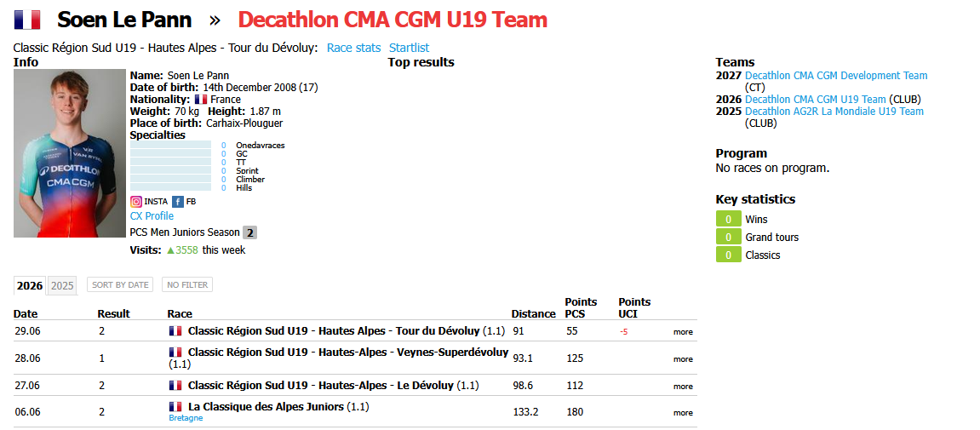This screenshot has height=430, width=980.
Task: Expand more for La Classique des Alpes Juniors
Action: click(x=683, y=412)
